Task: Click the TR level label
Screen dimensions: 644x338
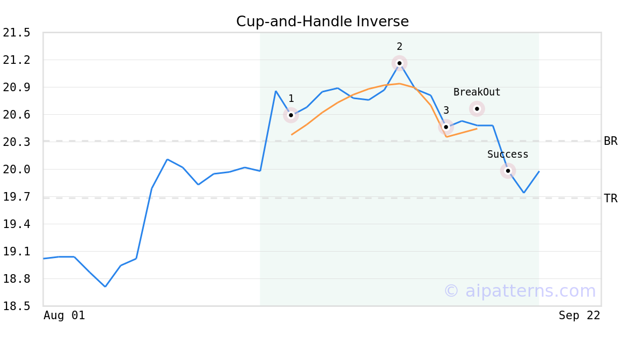Action: (611, 199)
